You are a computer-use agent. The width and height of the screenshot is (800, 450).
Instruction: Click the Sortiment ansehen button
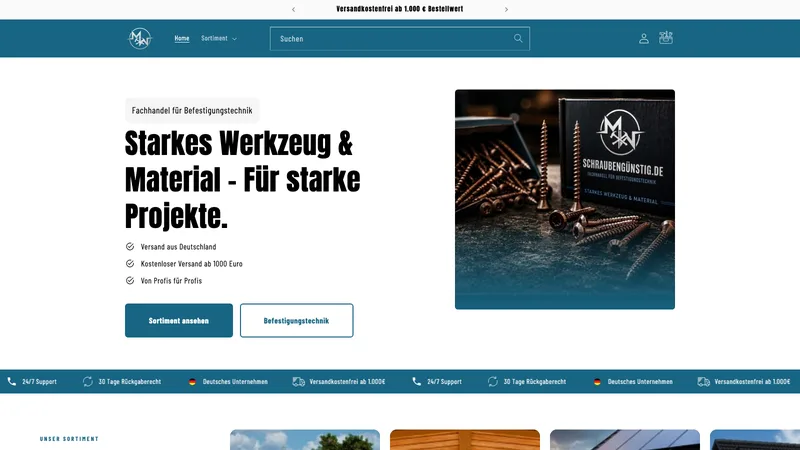click(179, 320)
